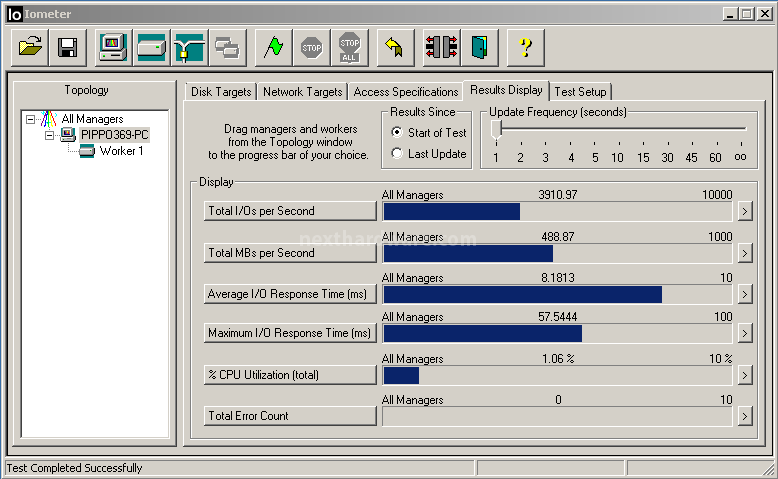This screenshot has height=479, width=778.
Task: Click 8.1813 average response value
Action: pyautogui.click(x=558, y=277)
